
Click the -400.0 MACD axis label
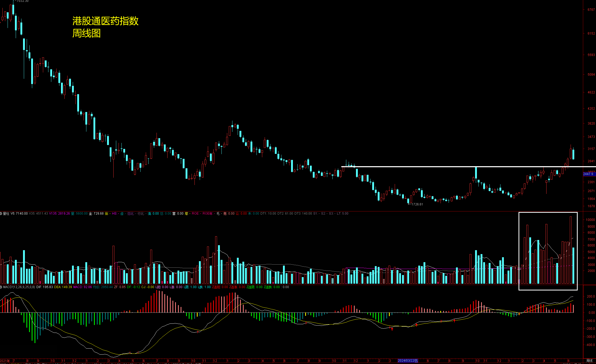(x=590, y=345)
